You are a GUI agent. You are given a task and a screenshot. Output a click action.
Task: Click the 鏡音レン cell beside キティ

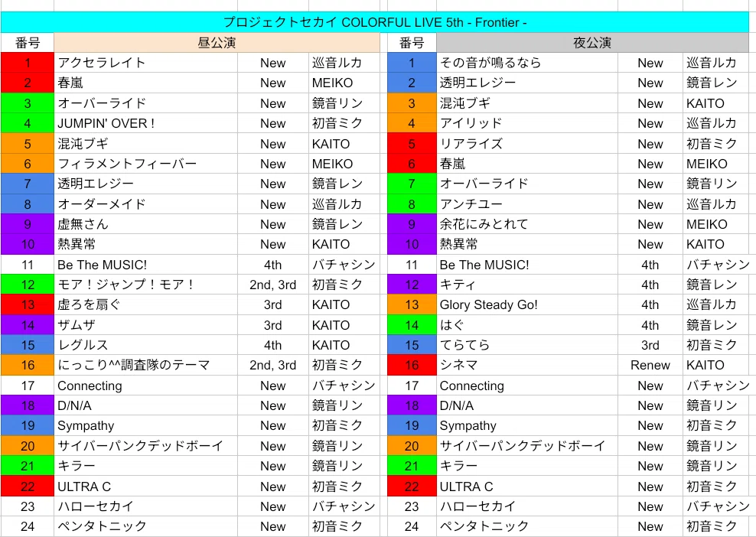pos(716,285)
